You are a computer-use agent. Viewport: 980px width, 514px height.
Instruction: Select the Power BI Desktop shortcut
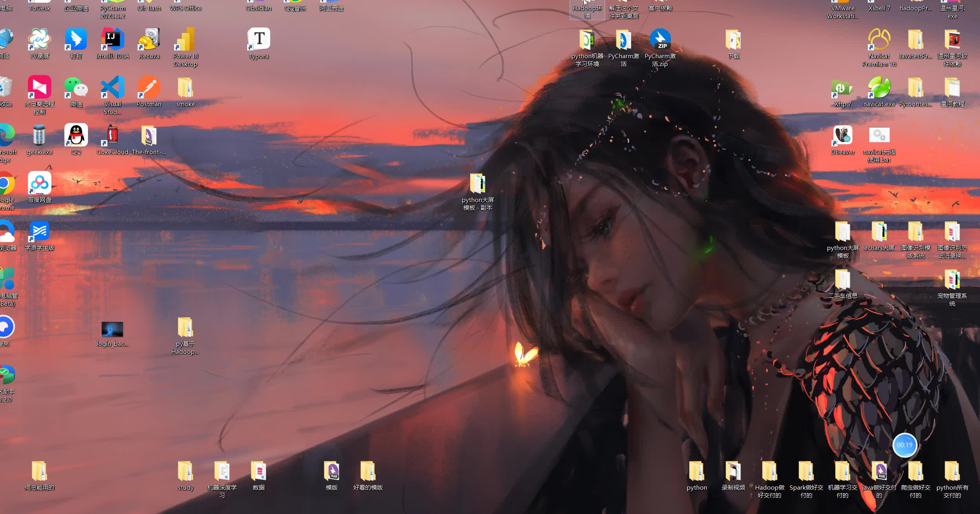(185, 40)
